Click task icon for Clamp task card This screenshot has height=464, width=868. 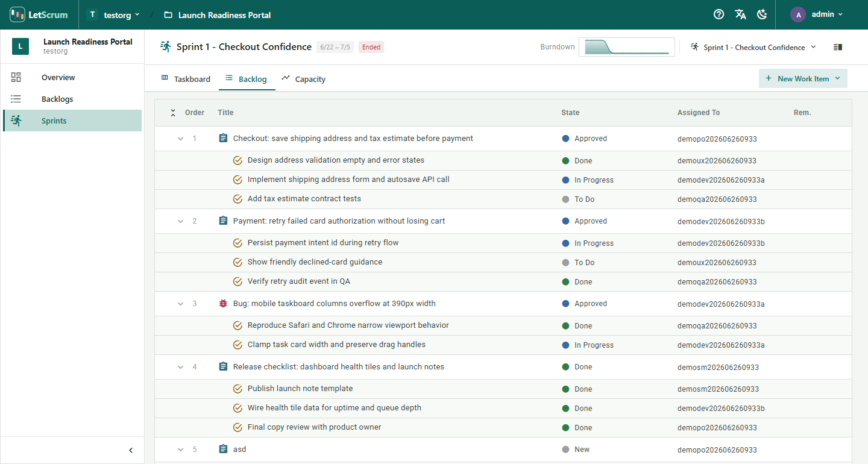pos(237,345)
